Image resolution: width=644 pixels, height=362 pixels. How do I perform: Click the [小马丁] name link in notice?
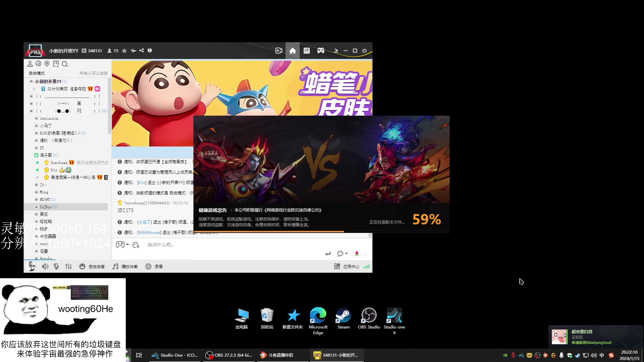(145, 222)
